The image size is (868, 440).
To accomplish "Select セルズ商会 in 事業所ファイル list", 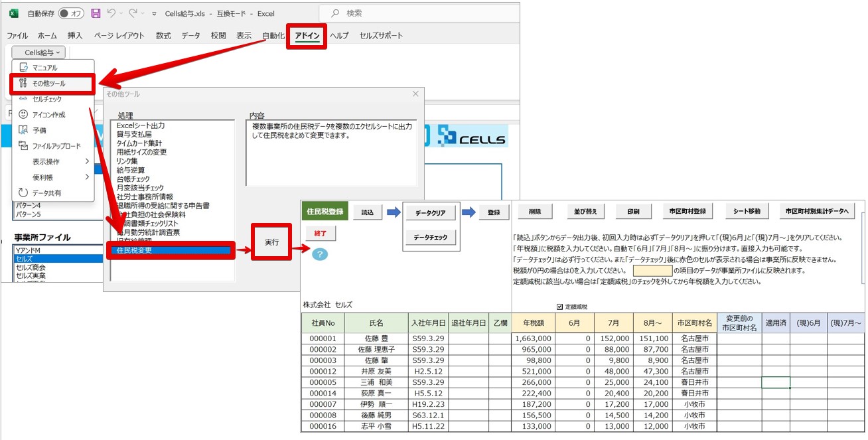I will (31, 267).
